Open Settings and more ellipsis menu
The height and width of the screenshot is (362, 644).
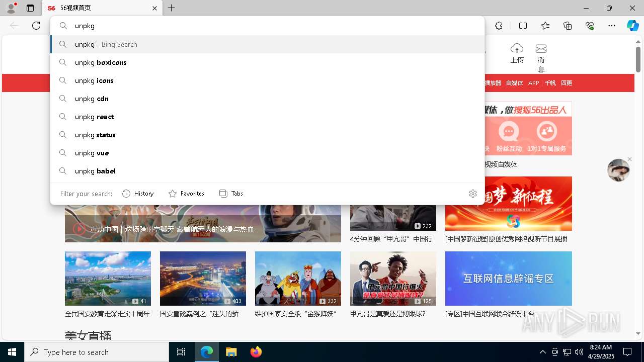612,26
